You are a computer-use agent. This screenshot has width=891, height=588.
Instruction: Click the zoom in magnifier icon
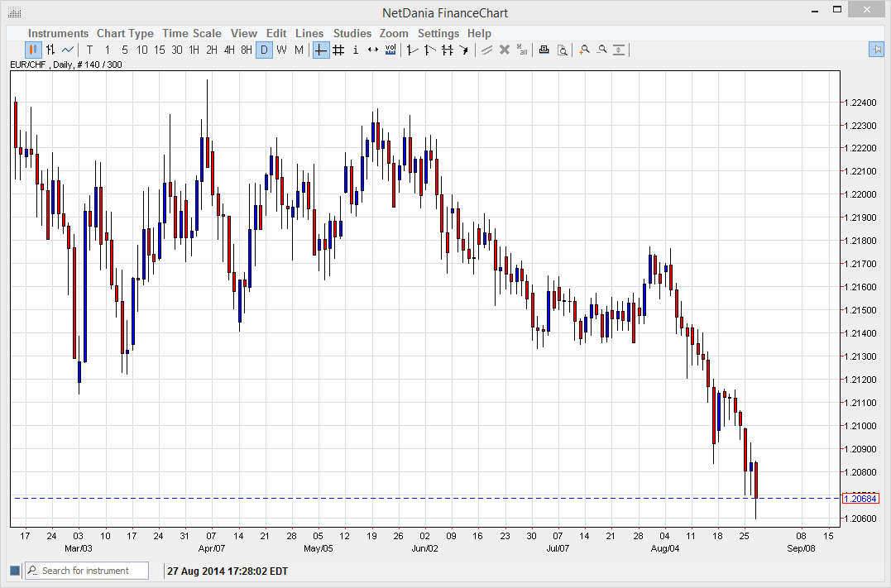pyautogui.click(x=584, y=50)
